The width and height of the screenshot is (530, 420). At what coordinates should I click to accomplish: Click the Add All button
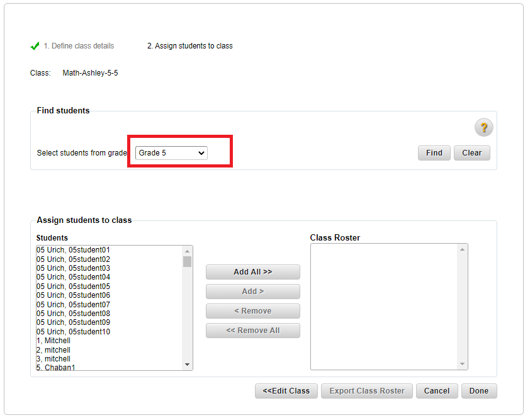click(252, 272)
